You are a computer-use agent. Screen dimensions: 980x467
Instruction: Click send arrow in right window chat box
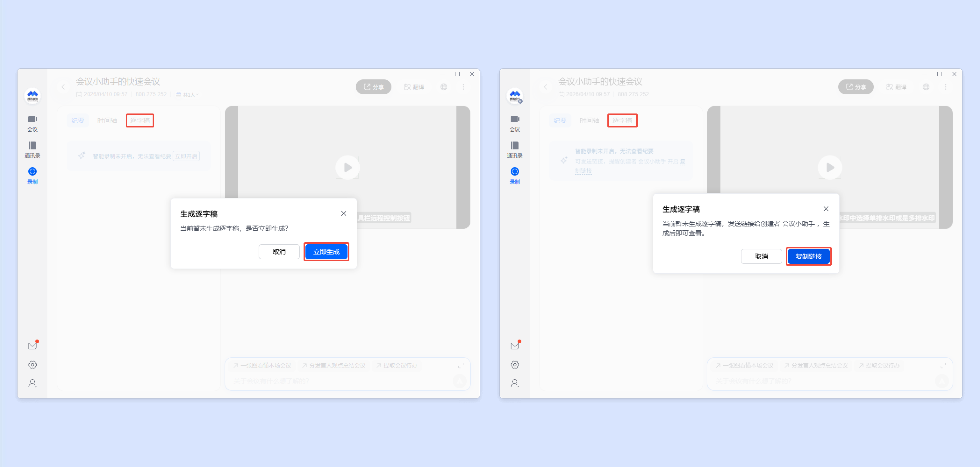tap(942, 381)
